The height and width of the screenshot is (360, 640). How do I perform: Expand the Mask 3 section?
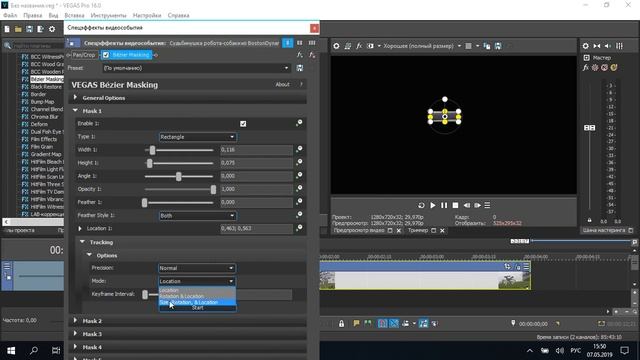[76, 334]
